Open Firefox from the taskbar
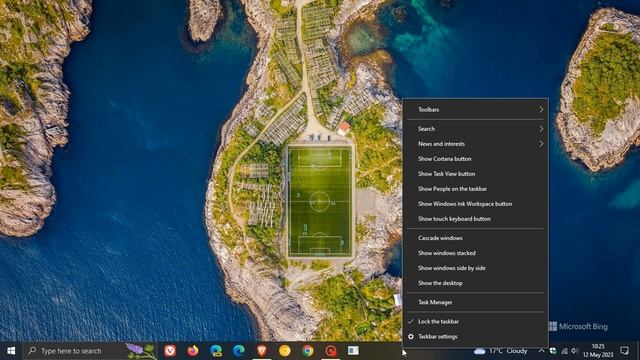The image size is (640, 360). point(193,351)
